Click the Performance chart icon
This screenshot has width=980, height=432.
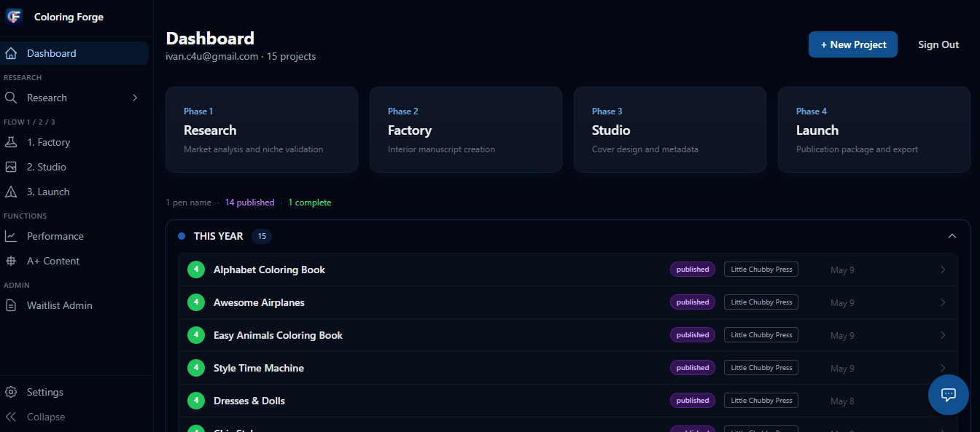click(x=11, y=236)
